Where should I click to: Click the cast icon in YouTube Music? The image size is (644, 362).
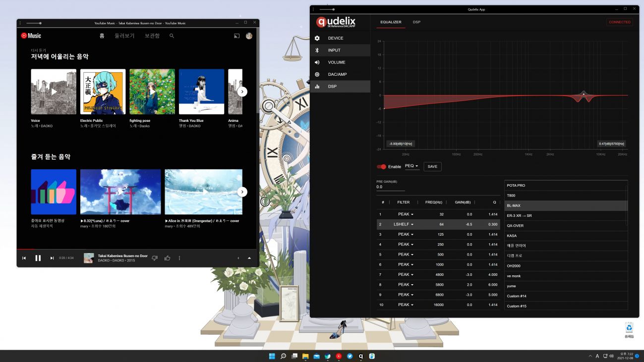[x=237, y=36]
